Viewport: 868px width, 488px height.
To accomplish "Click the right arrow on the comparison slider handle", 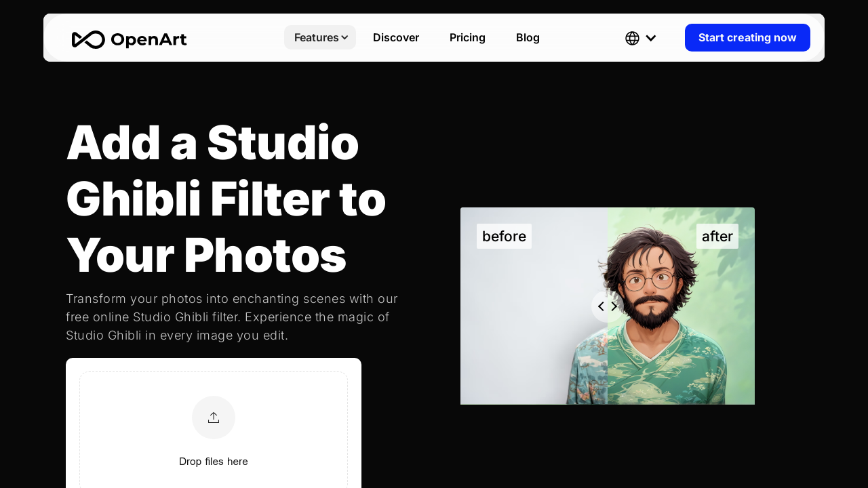I will (614, 306).
